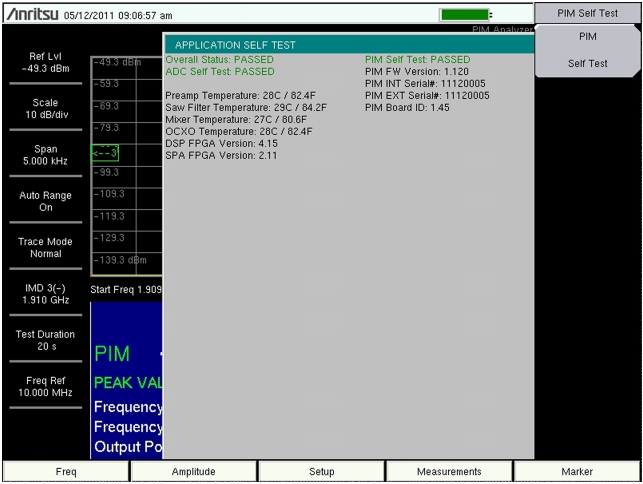Click Mixer Temperature 27C / 80.6F line
The width and height of the screenshot is (643, 484).
point(236,119)
